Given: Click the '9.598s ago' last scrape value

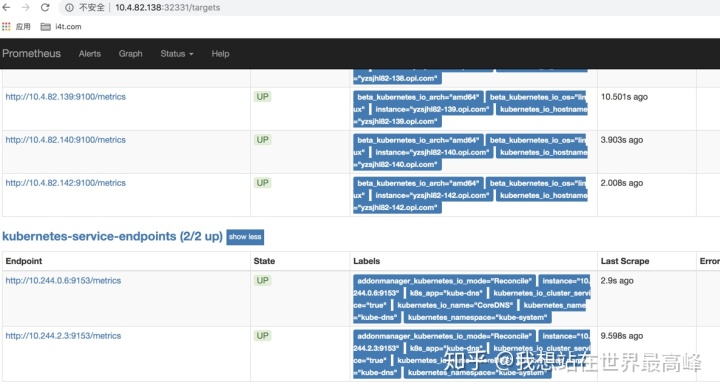Looking at the screenshot, I should (x=622, y=336).
